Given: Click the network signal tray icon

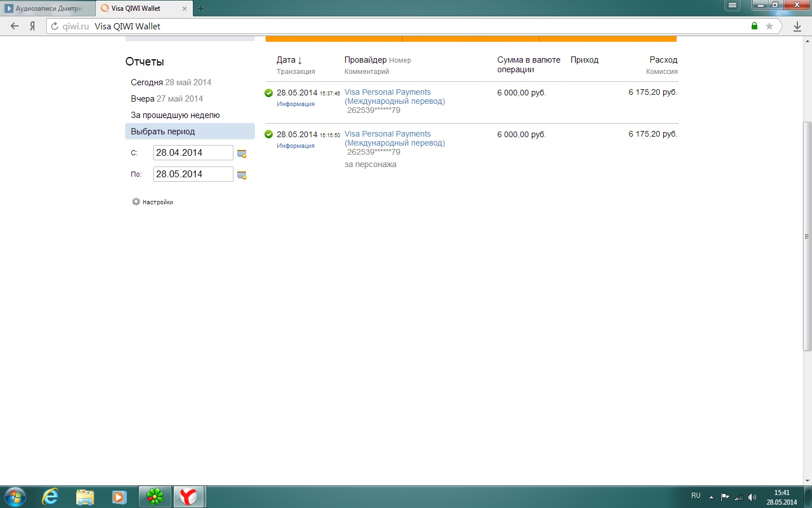Looking at the screenshot, I should (x=739, y=497).
